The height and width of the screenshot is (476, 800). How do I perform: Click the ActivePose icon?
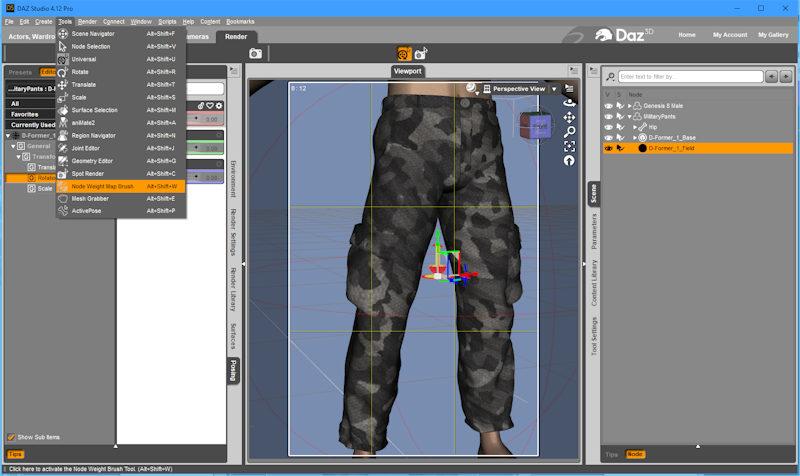pos(63,211)
